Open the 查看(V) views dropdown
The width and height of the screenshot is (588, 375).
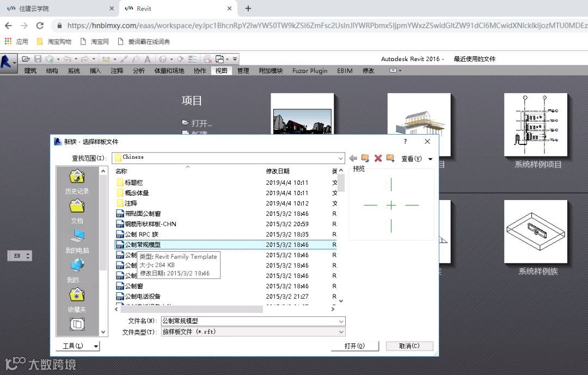tap(416, 159)
